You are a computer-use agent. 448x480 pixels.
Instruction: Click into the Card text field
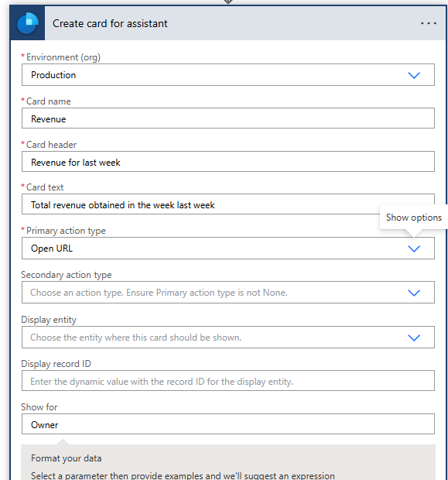[x=228, y=204]
